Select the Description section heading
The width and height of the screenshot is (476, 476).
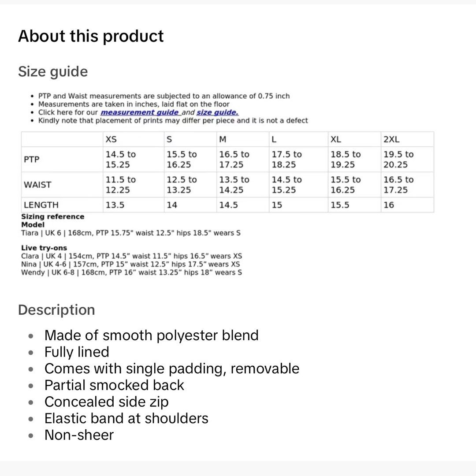point(56,310)
